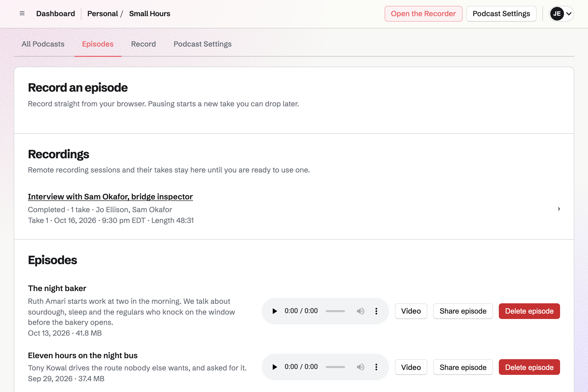Play The night baker episode audio

coord(274,311)
